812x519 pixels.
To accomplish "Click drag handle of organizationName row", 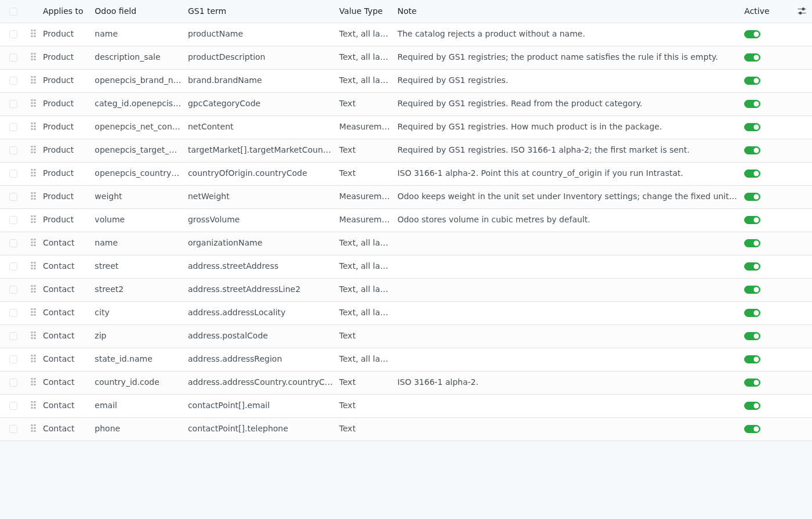I will pos(33,243).
